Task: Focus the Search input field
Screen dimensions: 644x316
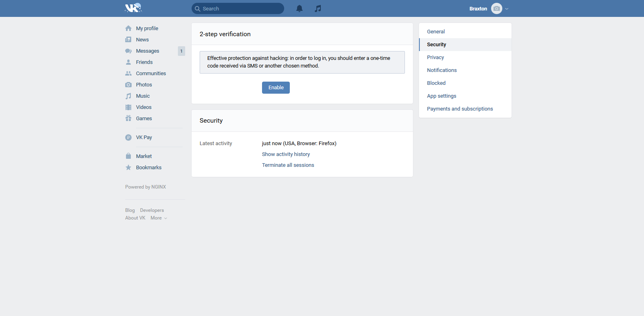Action: tap(242, 8)
